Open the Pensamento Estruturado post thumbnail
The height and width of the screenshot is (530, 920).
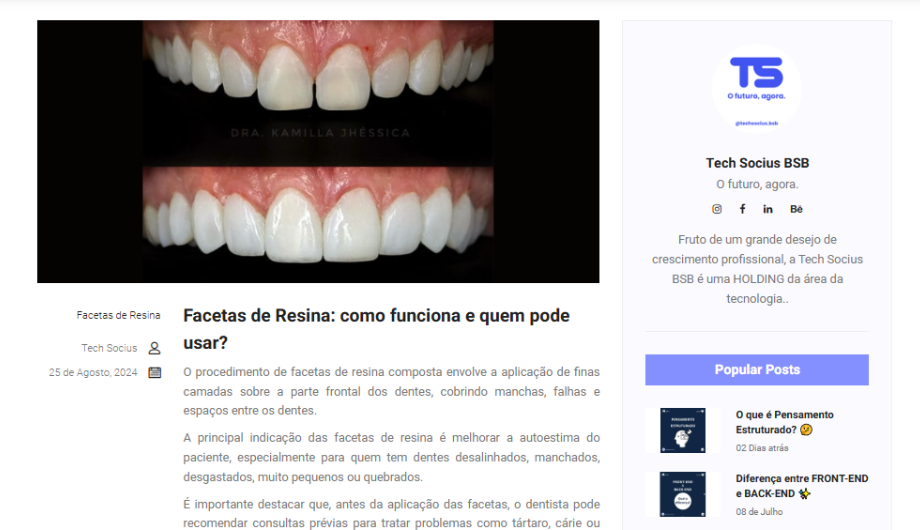click(x=683, y=430)
